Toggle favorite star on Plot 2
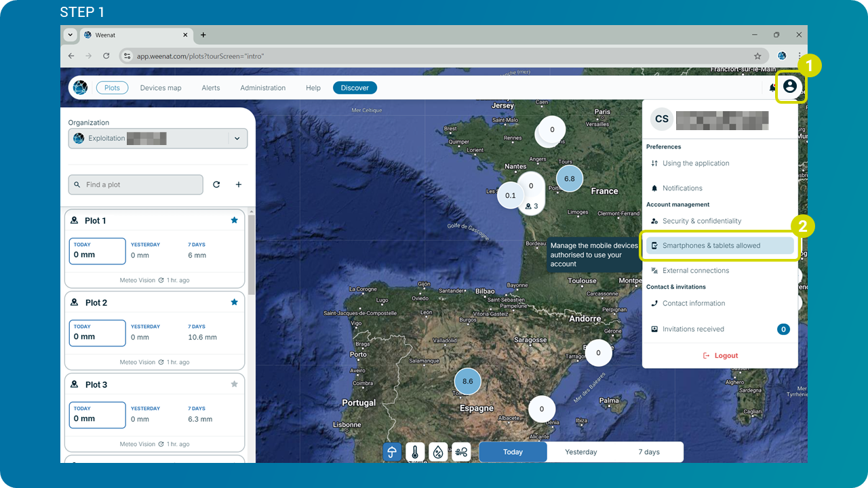 pyautogui.click(x=235, y=302)
